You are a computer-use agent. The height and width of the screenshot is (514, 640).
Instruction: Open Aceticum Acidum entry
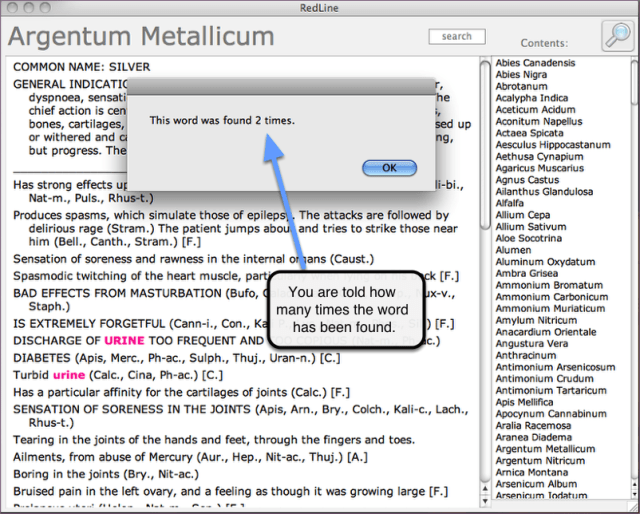point(536,110)
